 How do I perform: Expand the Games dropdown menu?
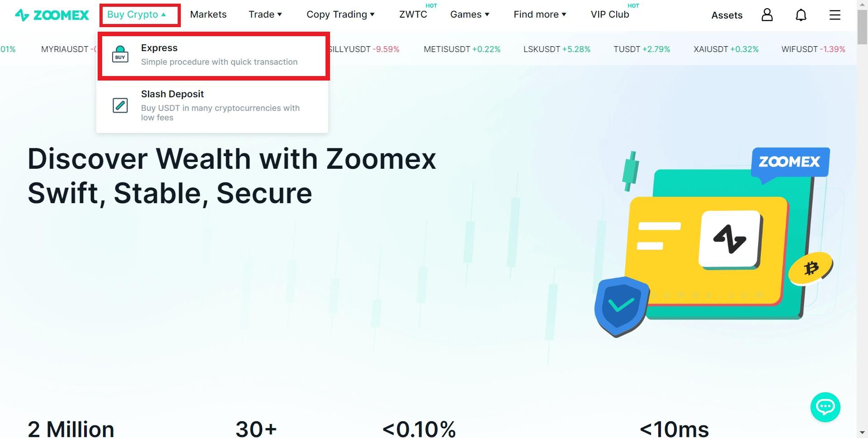[470, 14]
